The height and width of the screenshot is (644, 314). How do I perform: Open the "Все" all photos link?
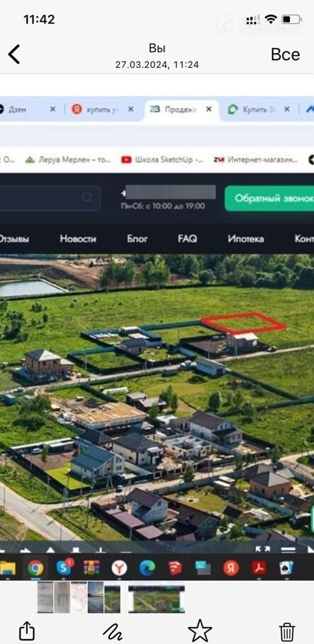(x=285, y=54)
